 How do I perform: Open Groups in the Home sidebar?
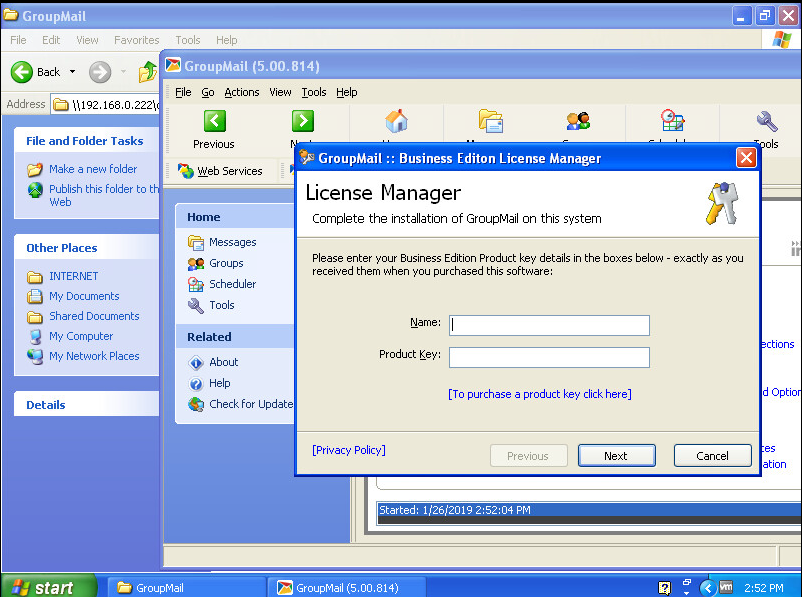click(226, 263)
